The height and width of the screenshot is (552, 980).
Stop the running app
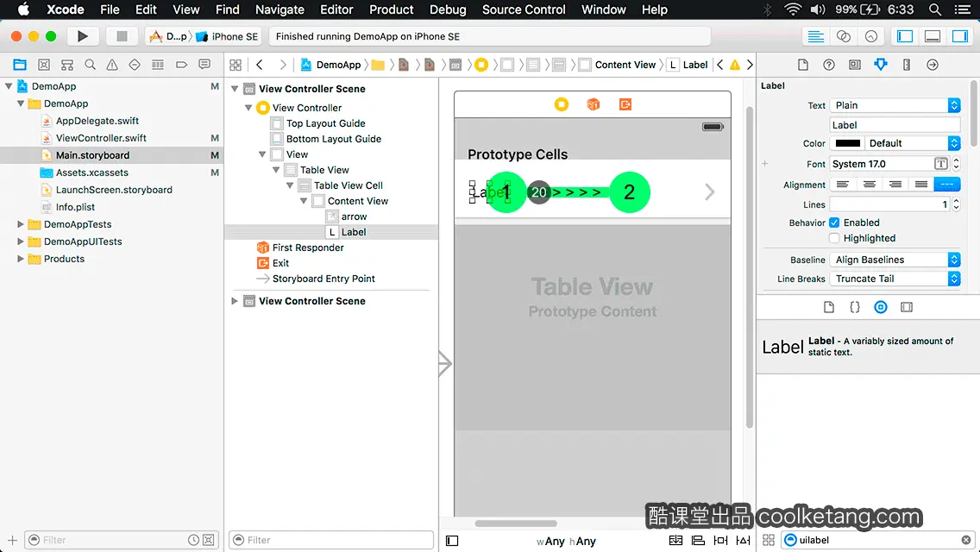coord(122,36)
